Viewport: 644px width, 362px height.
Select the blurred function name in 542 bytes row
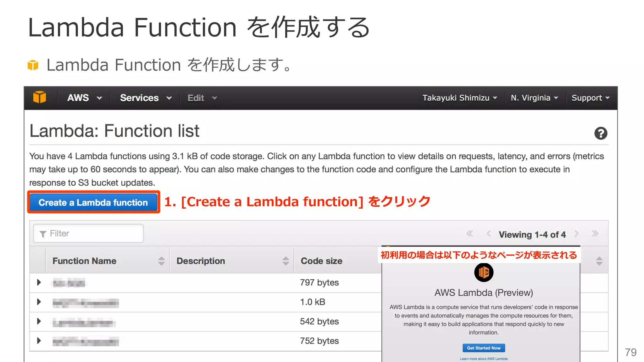[84, 322]
